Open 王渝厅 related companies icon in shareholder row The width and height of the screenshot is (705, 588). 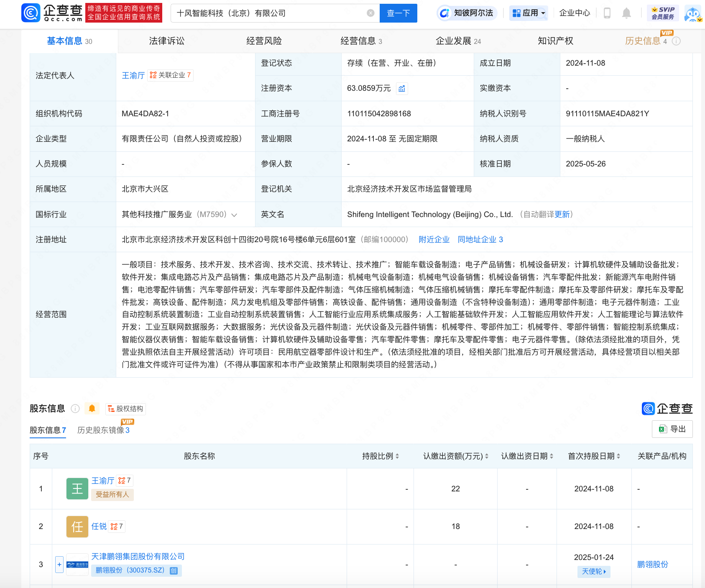pyautogui.click(x=125, y=481)
